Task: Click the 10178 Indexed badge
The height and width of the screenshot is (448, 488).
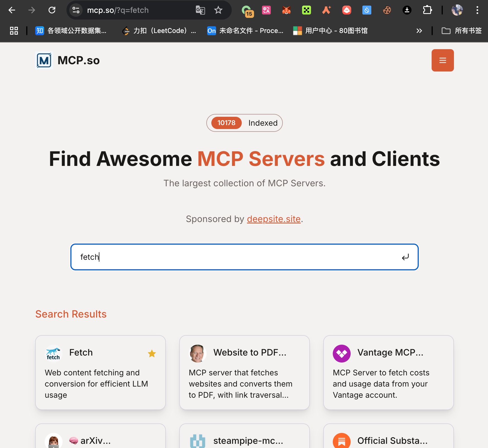Action: (245, 123)
